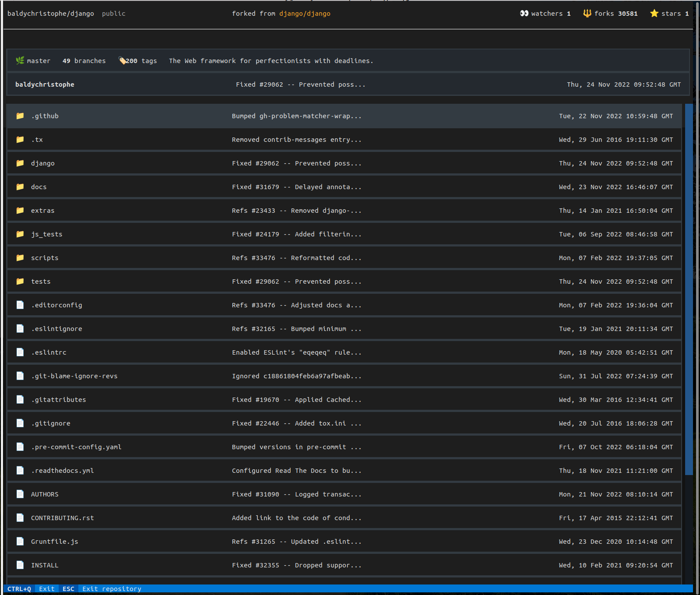Select the .github folder name
Image resolution: width=700 pixels, height=595 pixels.
[45, 116]
